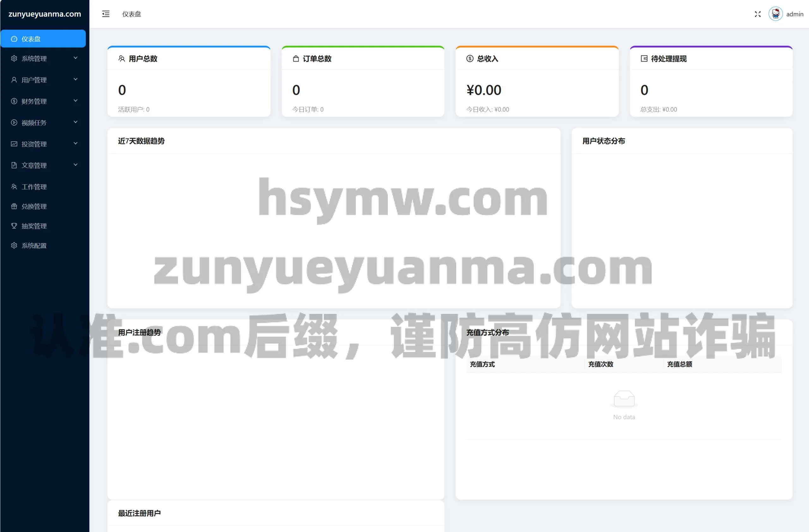Expand the 视频任务 menu chevron
The image size is (809, 532).
click(x=76, y=122)
